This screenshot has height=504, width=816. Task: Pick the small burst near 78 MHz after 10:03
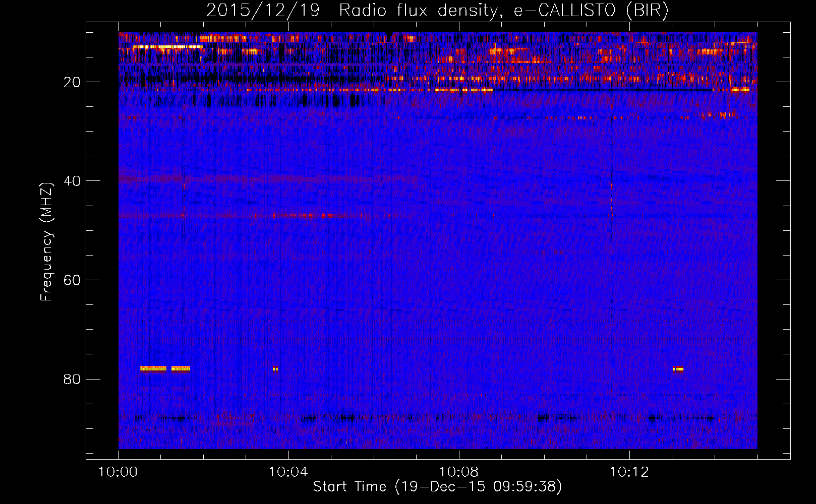click(275, 369)
